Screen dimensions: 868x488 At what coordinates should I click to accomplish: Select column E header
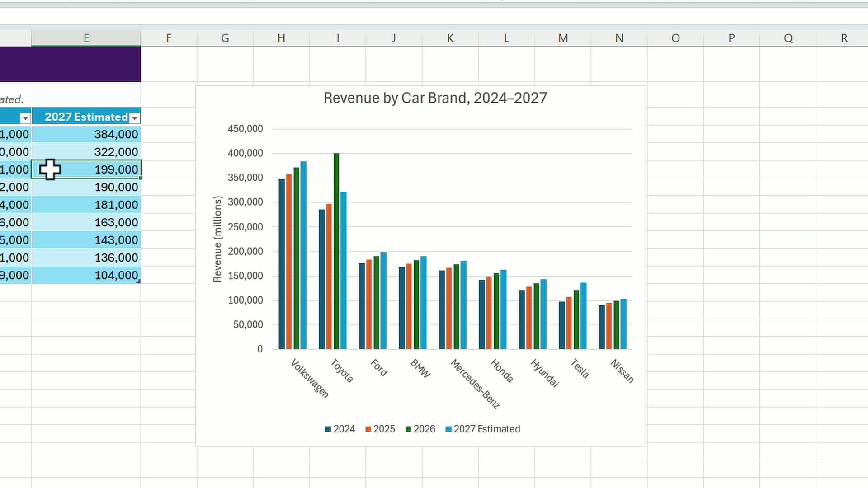coord(86,38)
